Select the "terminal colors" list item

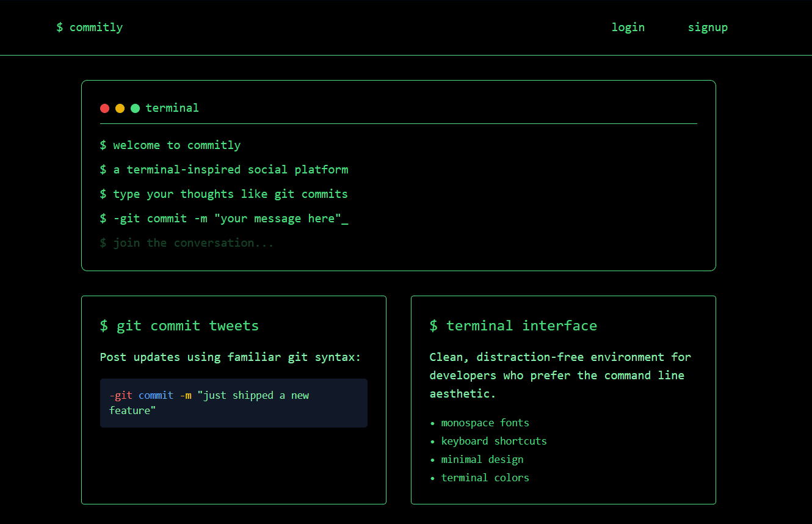tap(485, 478)
